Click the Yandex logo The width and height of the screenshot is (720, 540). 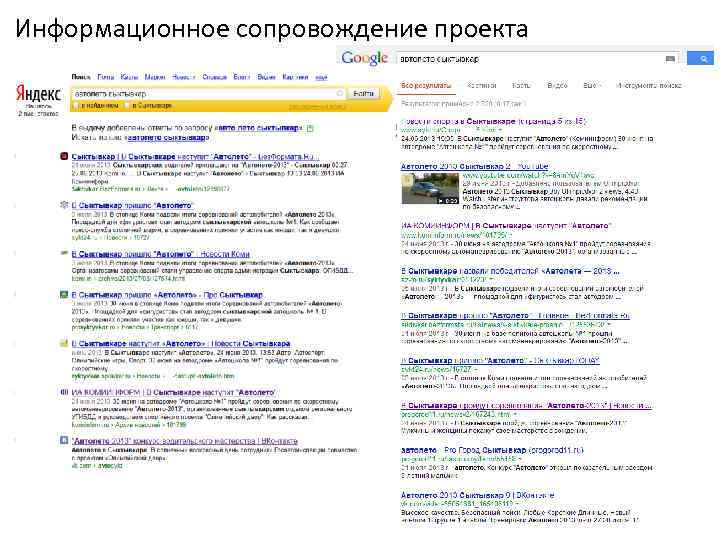(x=39, y=93)
